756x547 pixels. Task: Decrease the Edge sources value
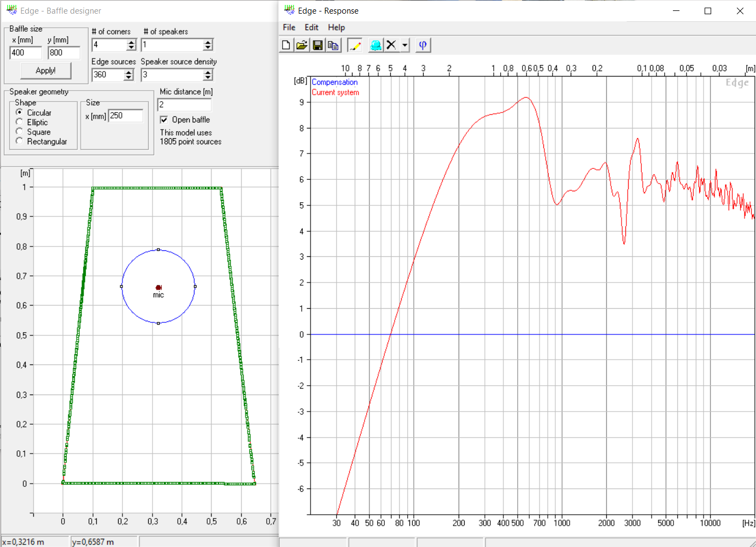tap(128, 78)
